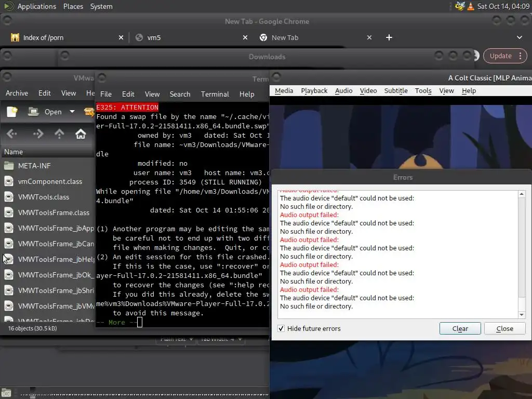Open the VLC Tools menu

pyautogui.click(x=423, y=90)
